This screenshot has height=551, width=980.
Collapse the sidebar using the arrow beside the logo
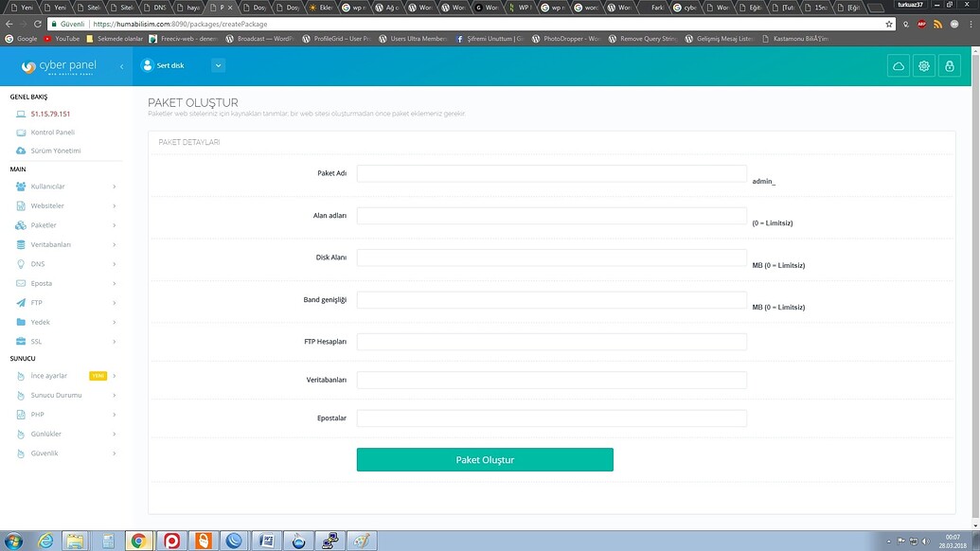[121, 66]
